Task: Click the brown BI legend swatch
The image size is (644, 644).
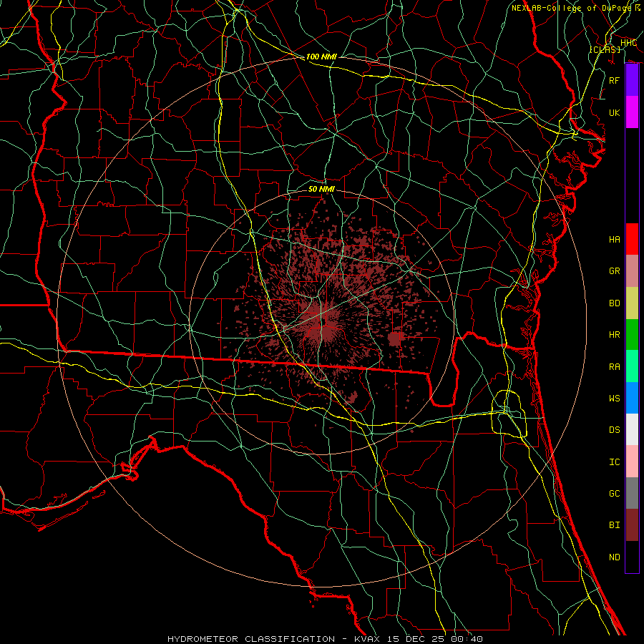Action: point(632,525)
